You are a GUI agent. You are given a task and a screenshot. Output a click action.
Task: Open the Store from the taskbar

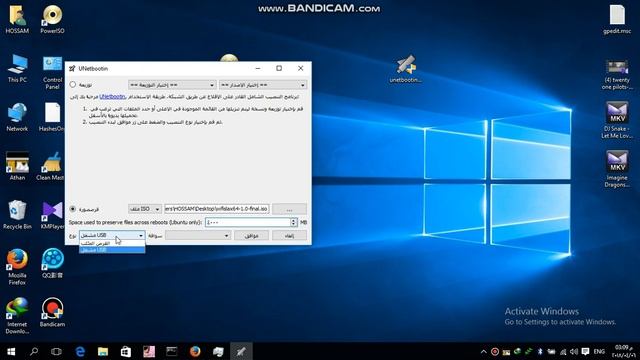[x=126, y=351]
